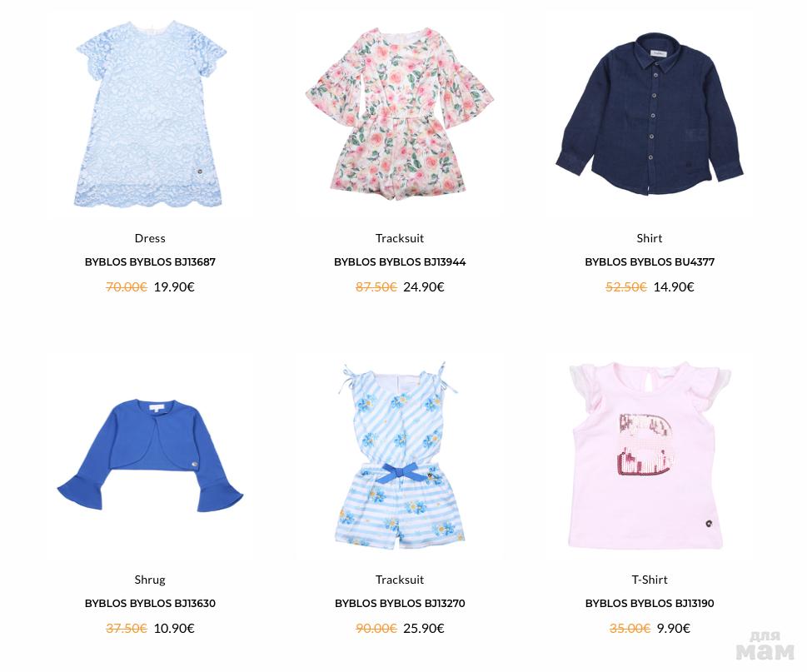Open the blue shrug product image
This screenshot has width=807, height=672.
click(150, 455)
